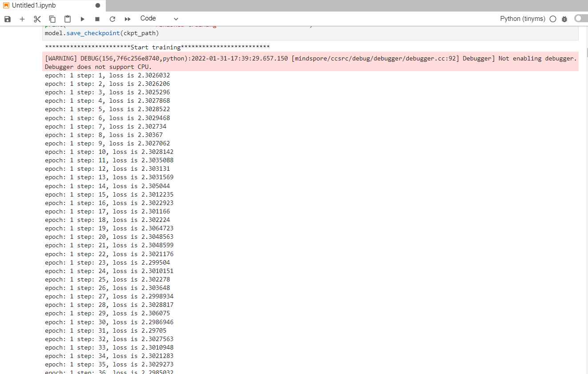Click output line step 29 loss 2.306075
Screen dimensions: 588x374
click(x=107, y=313)
